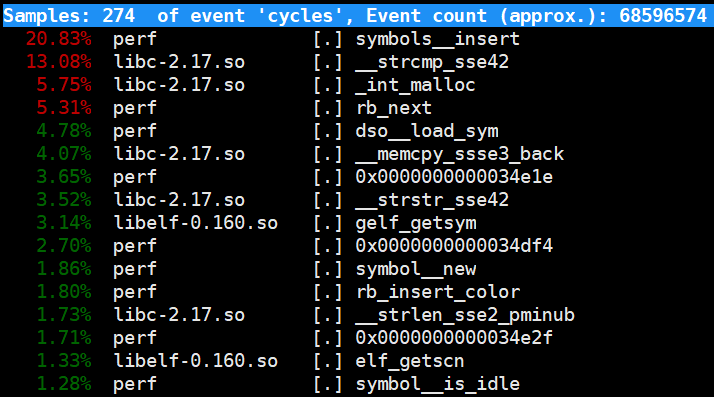The image size is (714, 397).
Task: Click the _int_malloc symbol line
Action: click(x=357, y=85)
